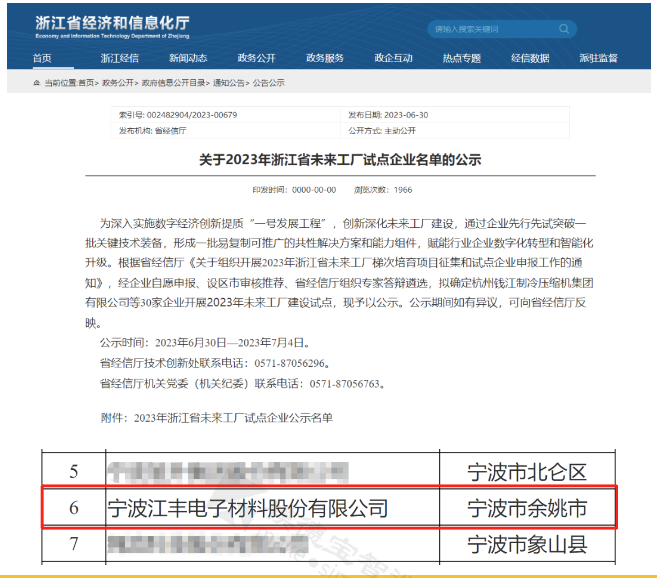The width and height of the screenshot is (657, 578).
Task: Follow the 政府信息公开目录 breadcrumb link
Action: (x=173, y=83)
